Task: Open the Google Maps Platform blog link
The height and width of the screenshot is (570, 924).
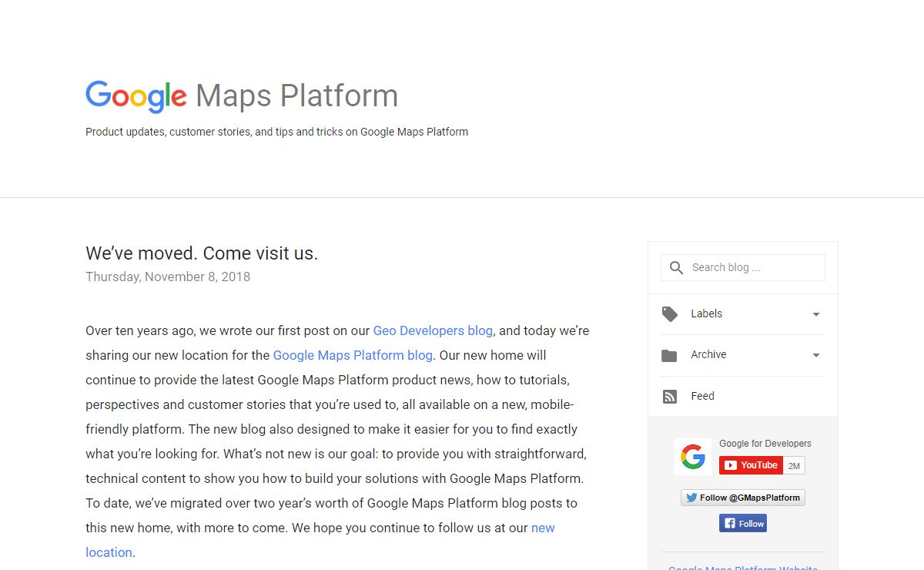Action: click(353, 355)
